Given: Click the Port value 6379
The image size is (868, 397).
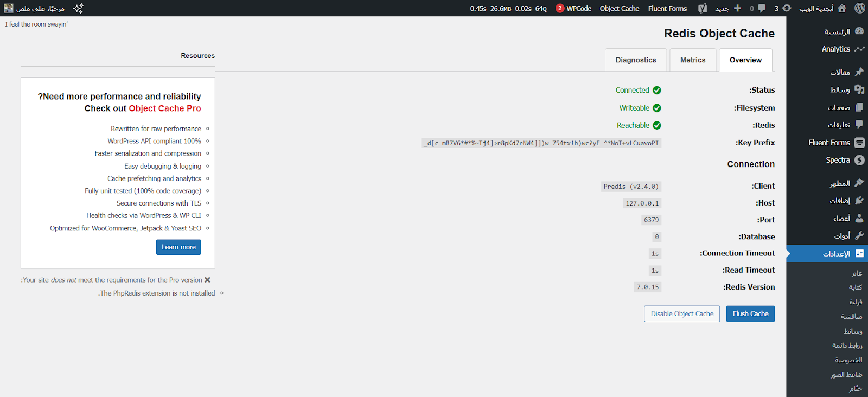Looking at the screenshot, I should [x=652, y=220].
